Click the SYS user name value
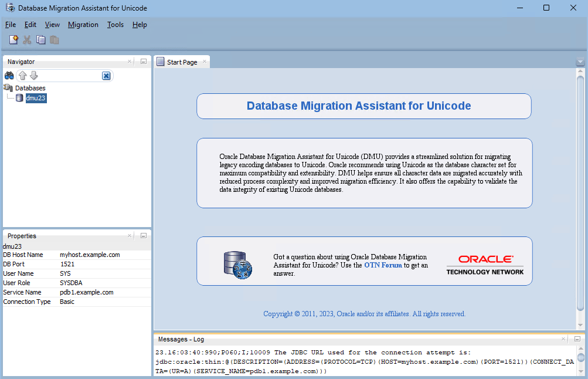Viewport: 588px width, 379px height. pyautogui.click(x=65, y=273)
